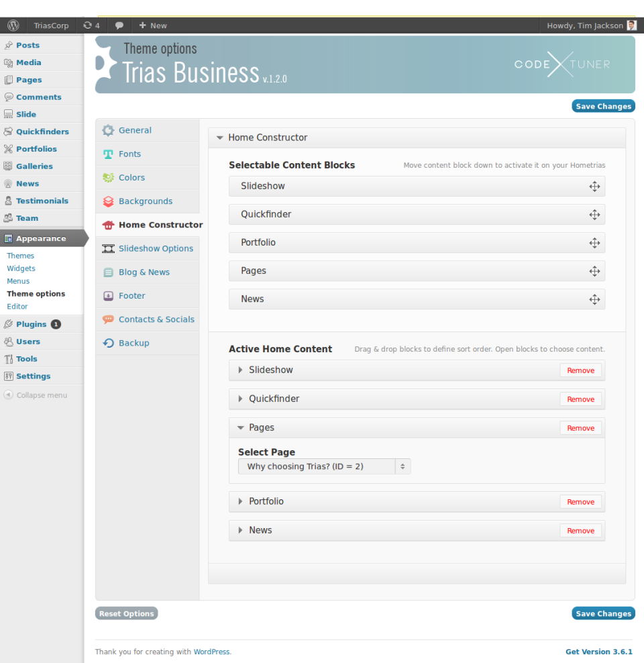This screenshot has width=644, height=663.
Task: Click the Backgrounds layers icon
Action: [108, 202]
